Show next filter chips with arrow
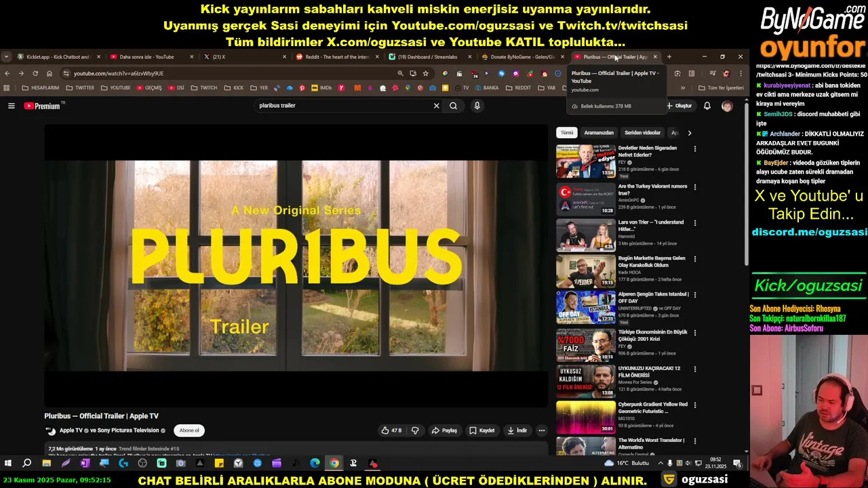 [x=690, y=133]
